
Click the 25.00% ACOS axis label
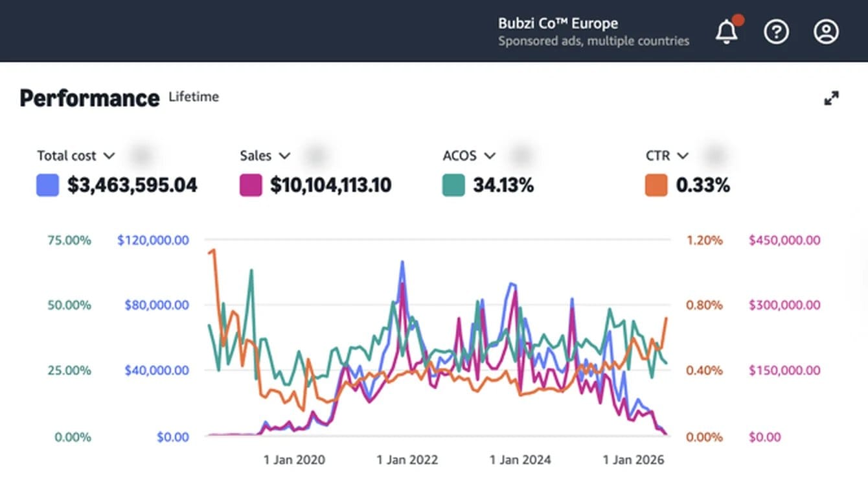point(69,370)
